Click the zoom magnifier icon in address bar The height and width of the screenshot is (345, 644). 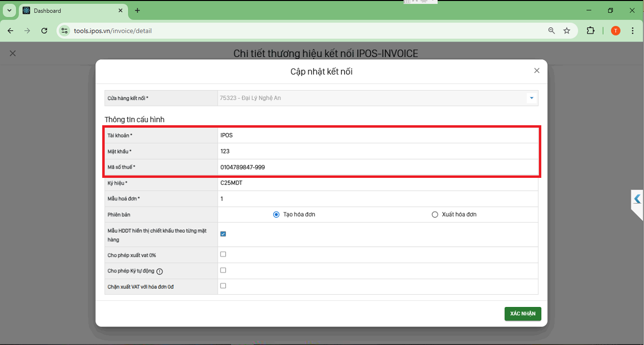pyautogui.click(x=552, y=31)
